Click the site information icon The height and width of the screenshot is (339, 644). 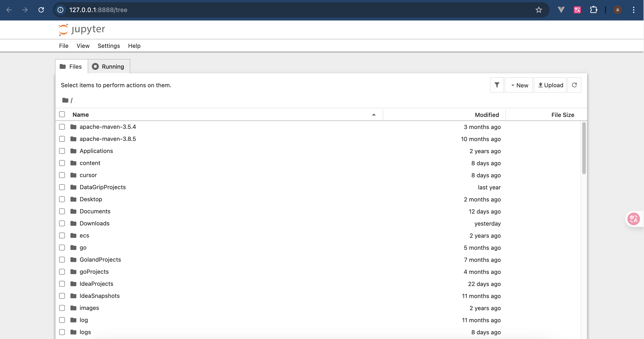click(60, 10)
